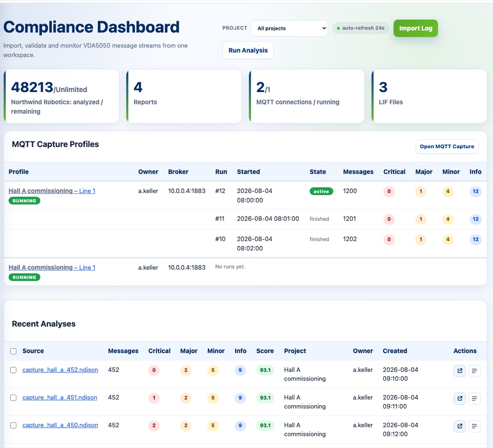493x448 pixels.
Task: Click the Broker column header
Action: 178,172
